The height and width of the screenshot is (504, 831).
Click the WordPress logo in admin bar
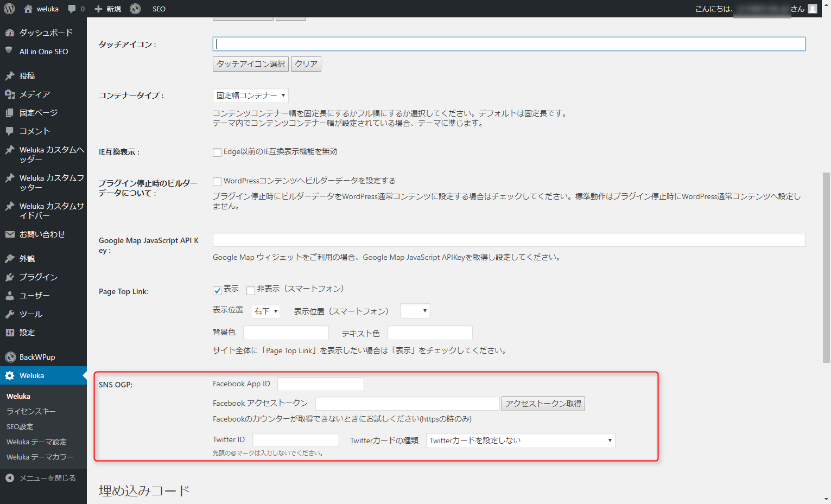9,9
